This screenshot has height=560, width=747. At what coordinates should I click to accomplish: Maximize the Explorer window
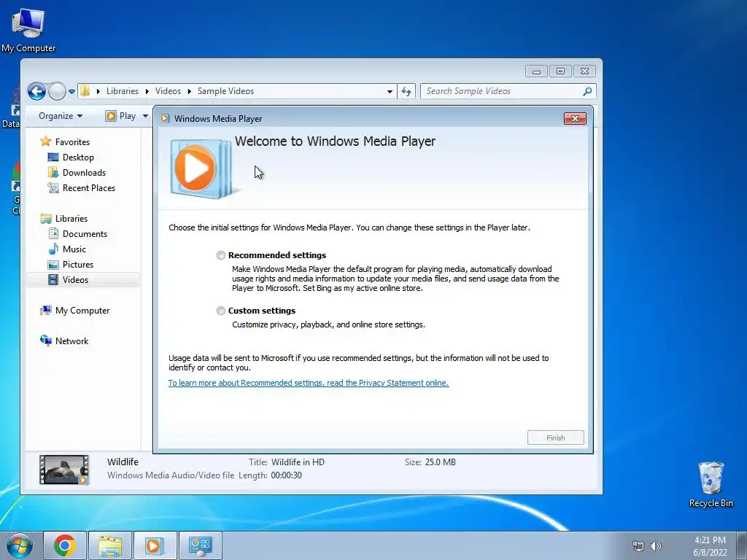(x=560, y=71)
